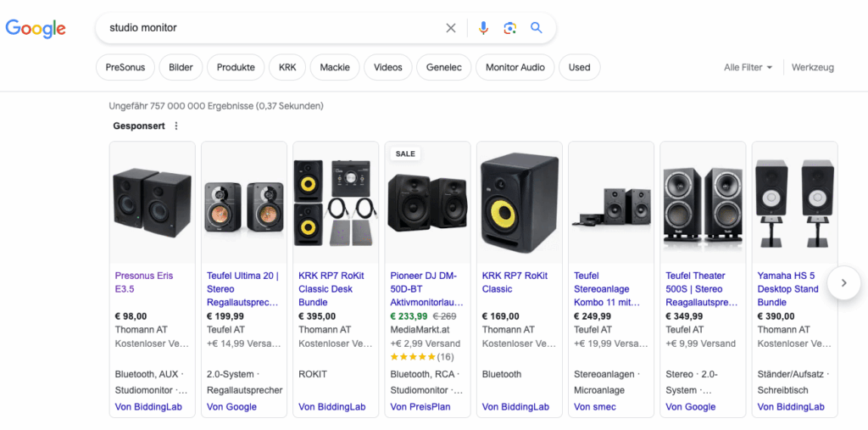Expand the Alle Filter dropdown
The height and width of the screenshot is (430, 868).
point(748,68)
